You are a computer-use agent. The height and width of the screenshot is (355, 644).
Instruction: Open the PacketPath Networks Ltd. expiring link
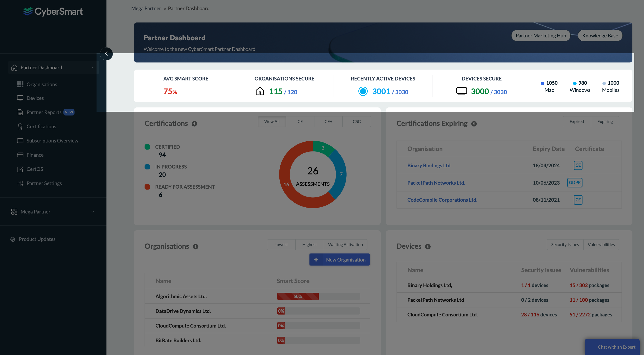436,182
